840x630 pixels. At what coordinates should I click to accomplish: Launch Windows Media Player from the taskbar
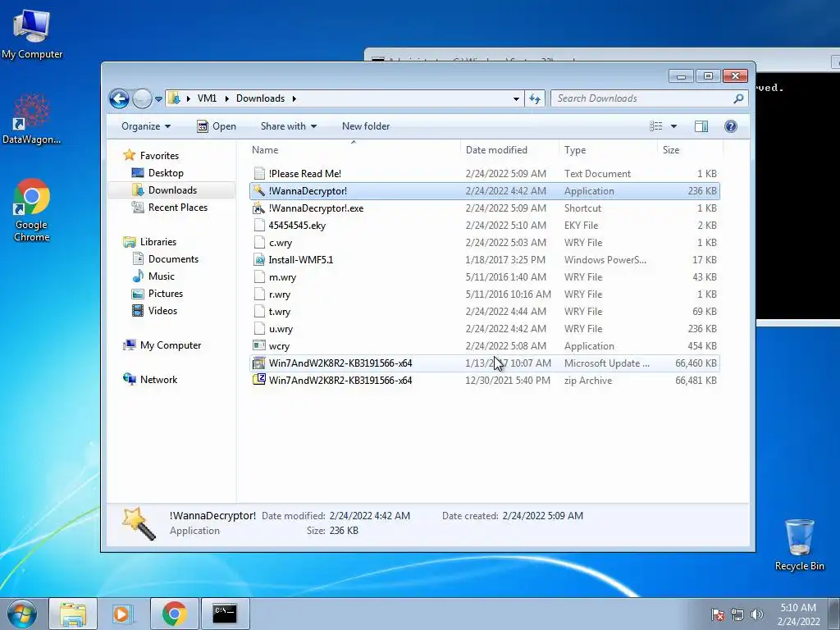[x=123, y=614]
